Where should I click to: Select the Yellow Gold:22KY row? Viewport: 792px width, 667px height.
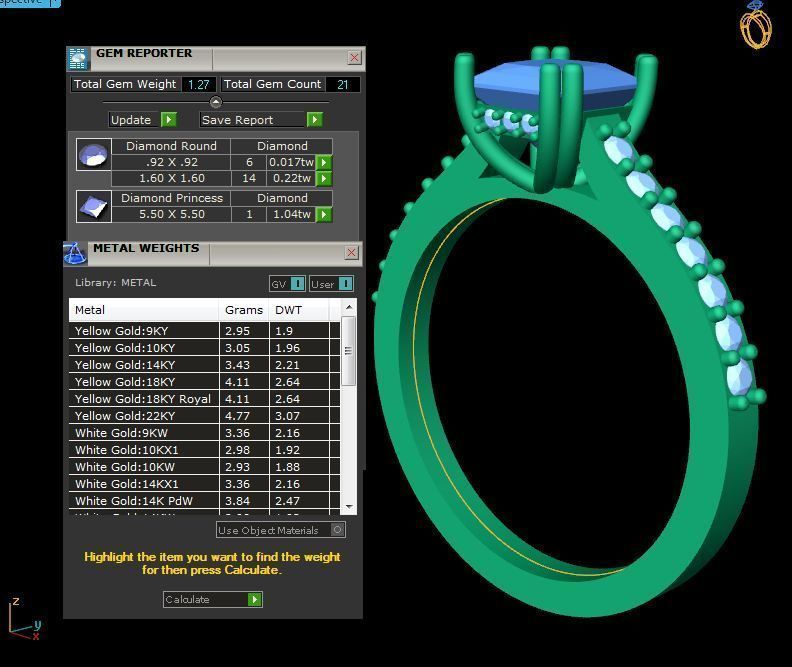204,416
